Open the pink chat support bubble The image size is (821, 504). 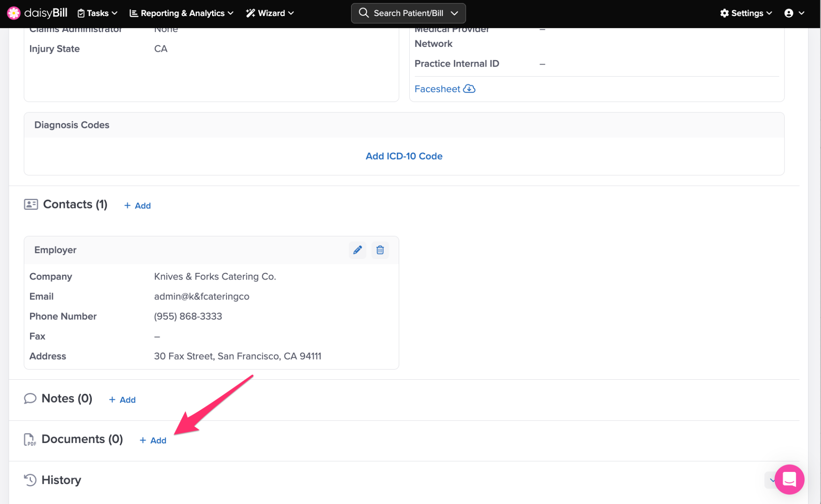tap(789, 479)
